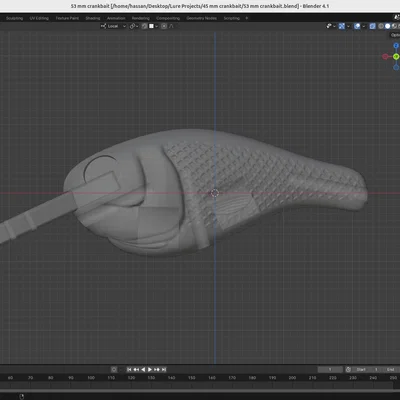Toggle preview range clock icon
This screenshot has height=400, width=400.
[348, 369]
